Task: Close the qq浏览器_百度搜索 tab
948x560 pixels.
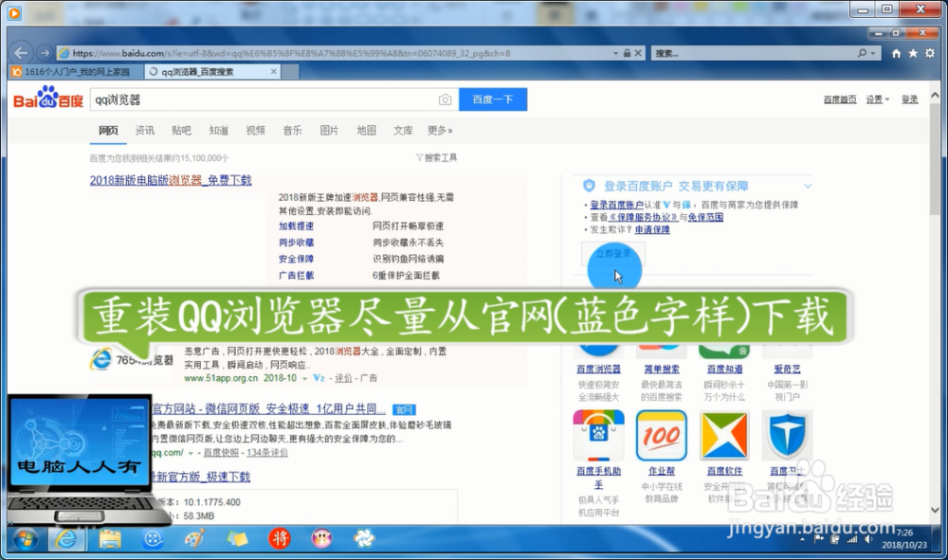Action: [273, 71]
